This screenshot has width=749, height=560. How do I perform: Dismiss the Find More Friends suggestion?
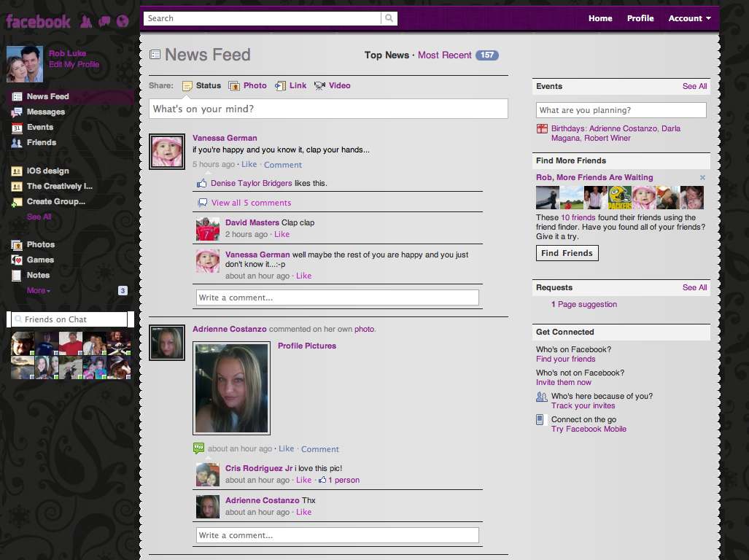coord(702,178)
